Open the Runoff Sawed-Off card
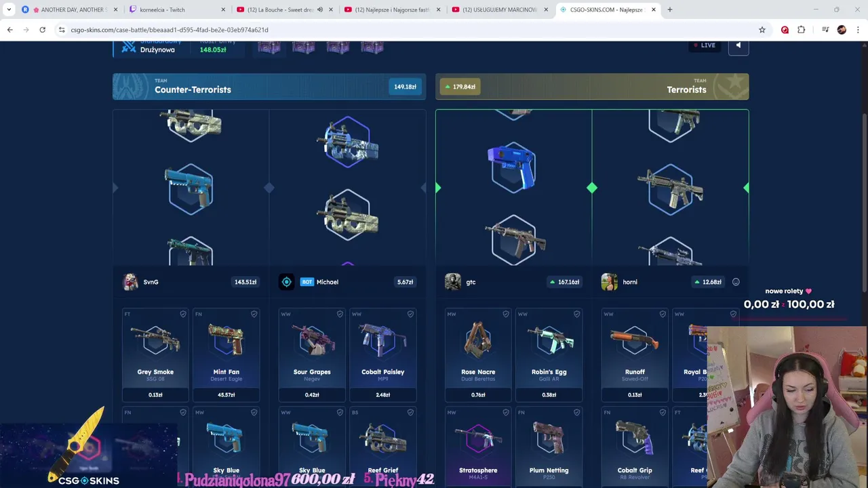 pos(635,356)
